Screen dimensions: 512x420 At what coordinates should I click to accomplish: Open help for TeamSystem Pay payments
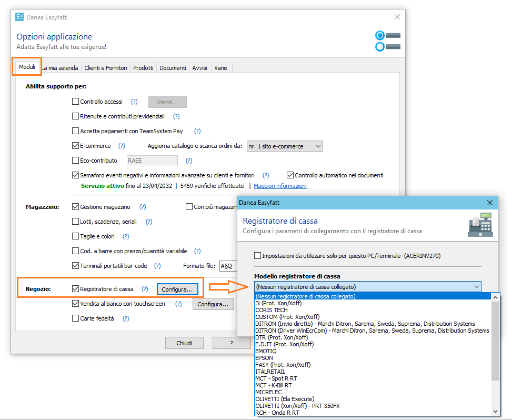point(197,131)
